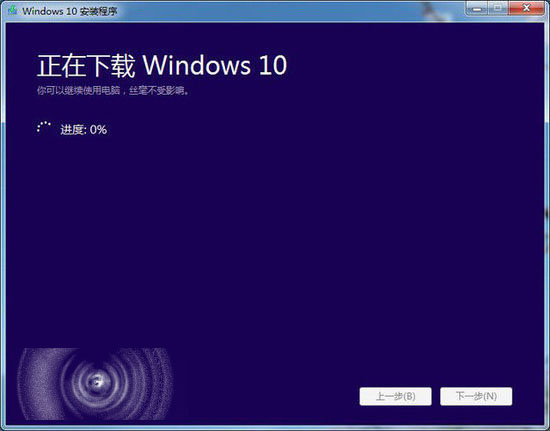
Task: Minimize the Windows 10 setup window
Action: (477, 8)
